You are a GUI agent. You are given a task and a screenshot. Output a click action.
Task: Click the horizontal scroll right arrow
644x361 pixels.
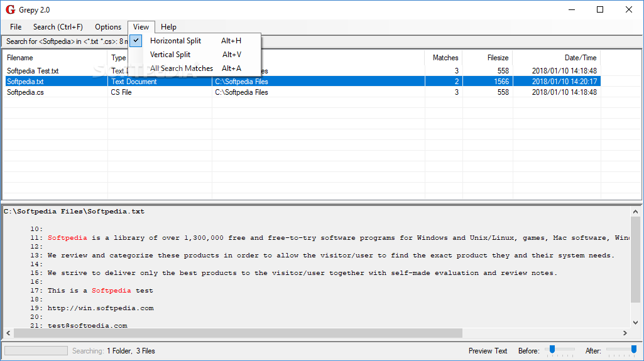[625, 333]
